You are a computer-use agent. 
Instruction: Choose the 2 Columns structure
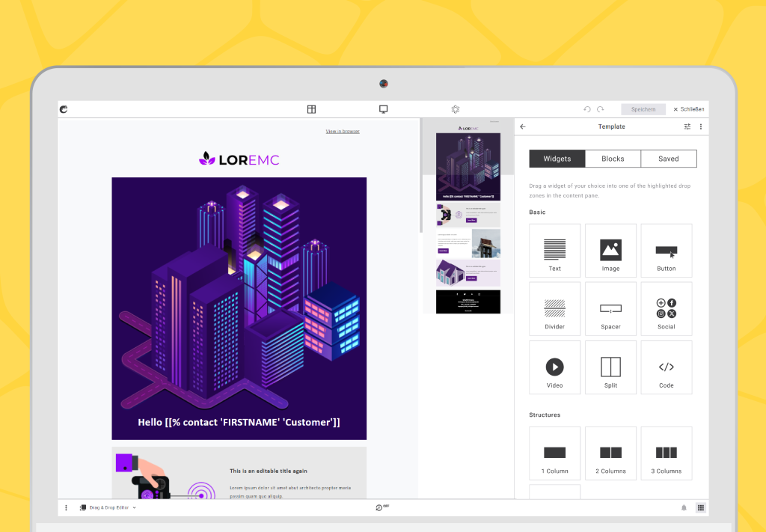tap(610, 453)
